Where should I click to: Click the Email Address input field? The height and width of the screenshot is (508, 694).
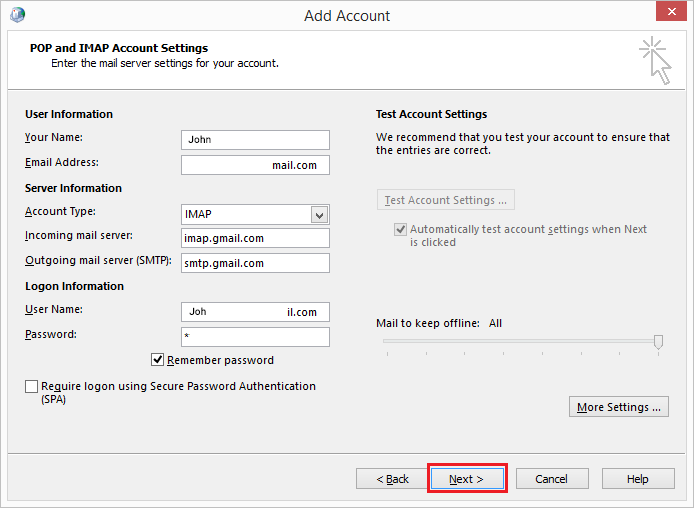click(255, 165)
